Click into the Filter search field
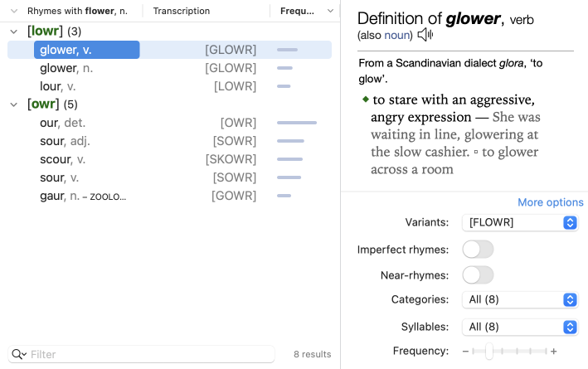 click(149, 354)
